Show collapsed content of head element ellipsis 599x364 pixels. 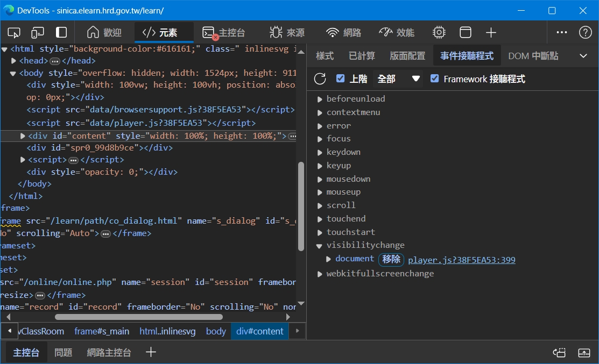click(x=55, y=61)
